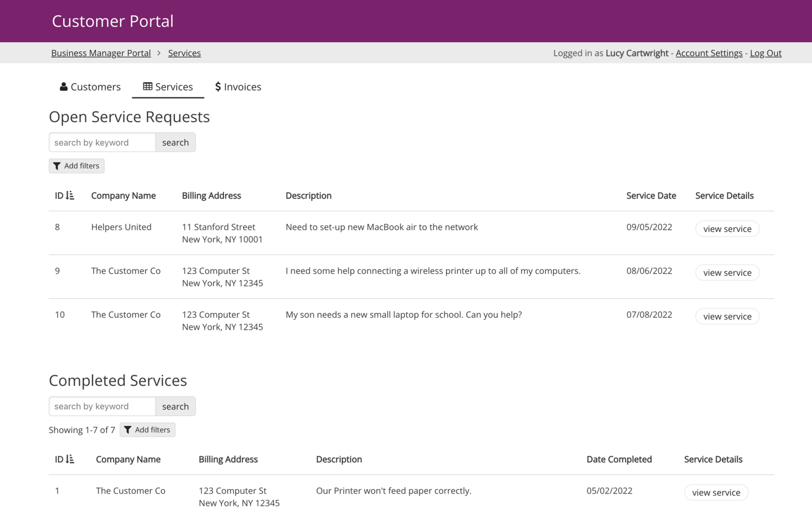This screenshot has height=512, width=812.
Task: Click the Services grid icon
Action: [147, 86]
